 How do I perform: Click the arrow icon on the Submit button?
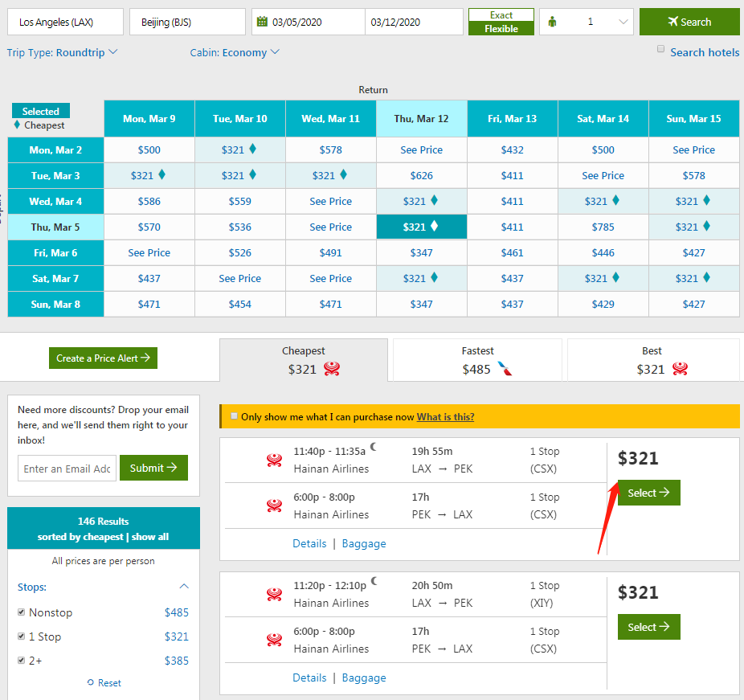[x=172, y=468]
